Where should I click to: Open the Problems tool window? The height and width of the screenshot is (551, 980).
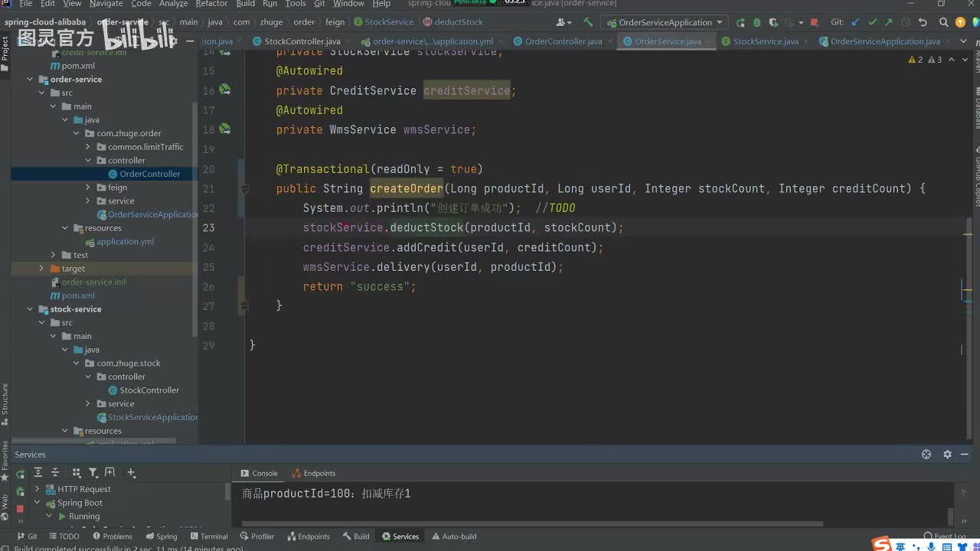click(112, 536)
